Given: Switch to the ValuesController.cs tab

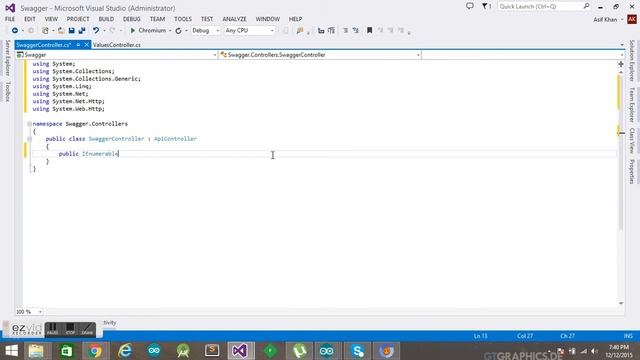Looking at the screenshot, I should point(117,45).
